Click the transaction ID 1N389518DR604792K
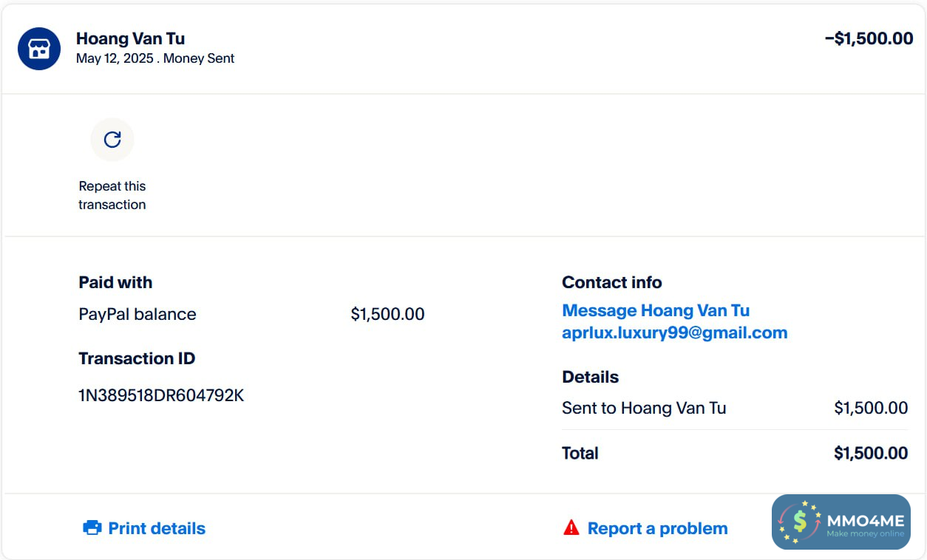The image size is (927, 560). [x=161, y=395]
